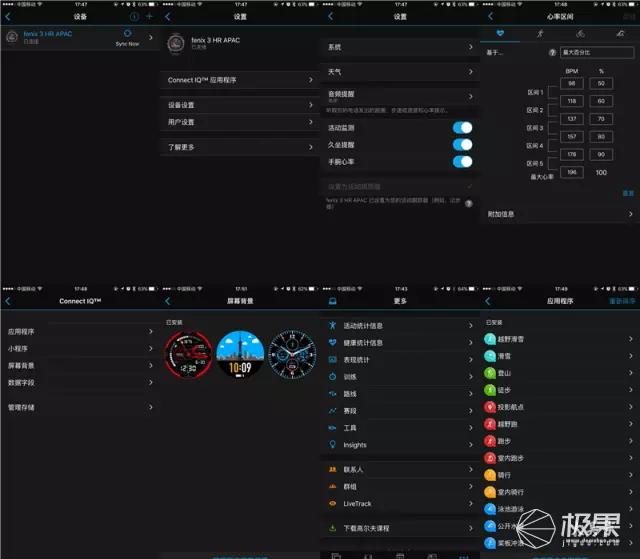Open 小程序 in Connect IQ menu

(x=80, y=348)
